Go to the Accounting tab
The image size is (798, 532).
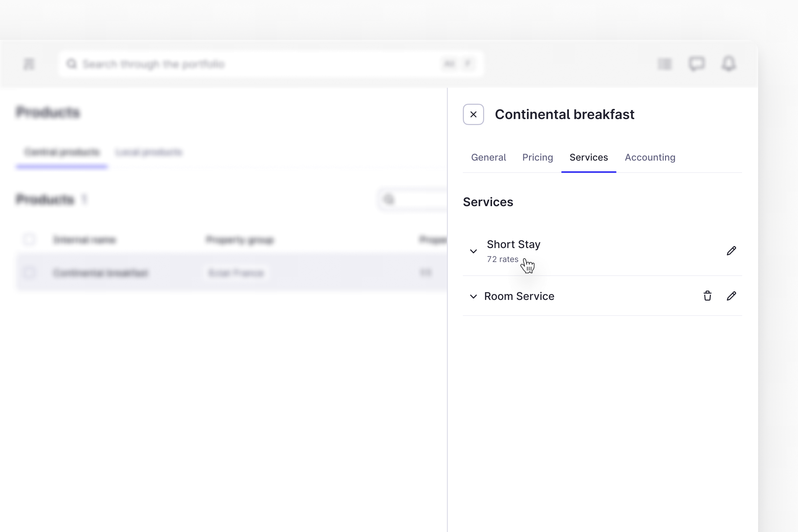650,157
